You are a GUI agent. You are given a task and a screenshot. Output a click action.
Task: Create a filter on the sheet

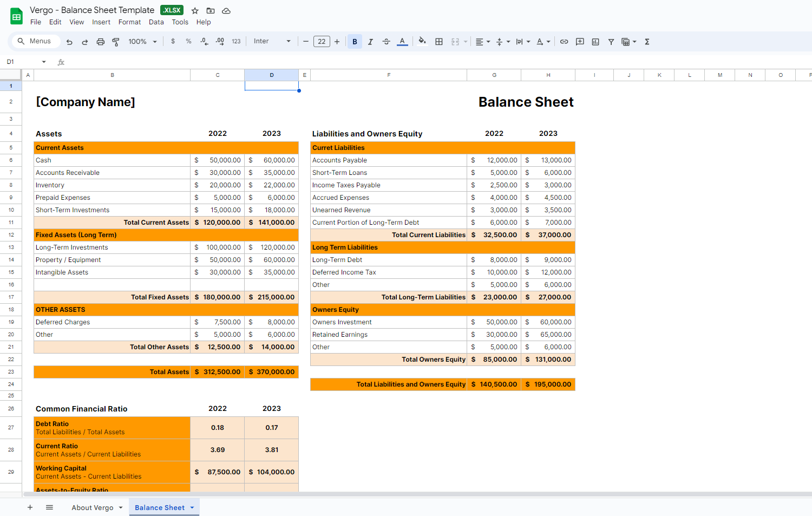pos(611,41)
